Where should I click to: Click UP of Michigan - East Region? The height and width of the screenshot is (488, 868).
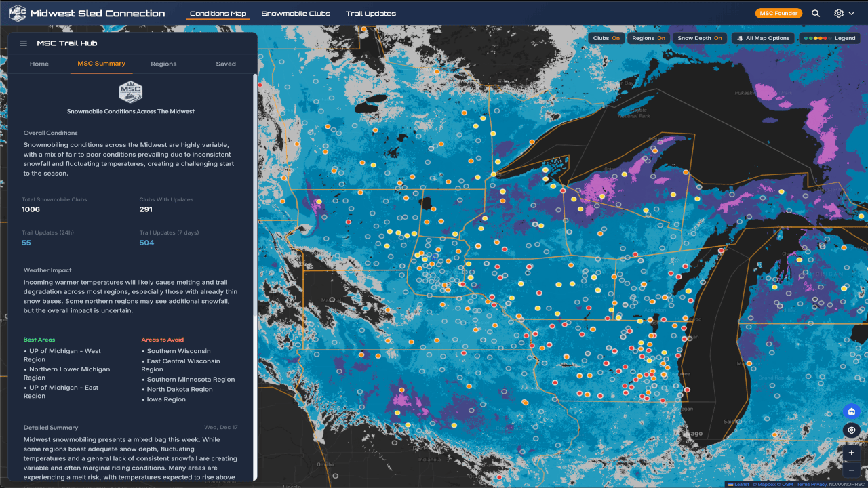coord(61,392)
